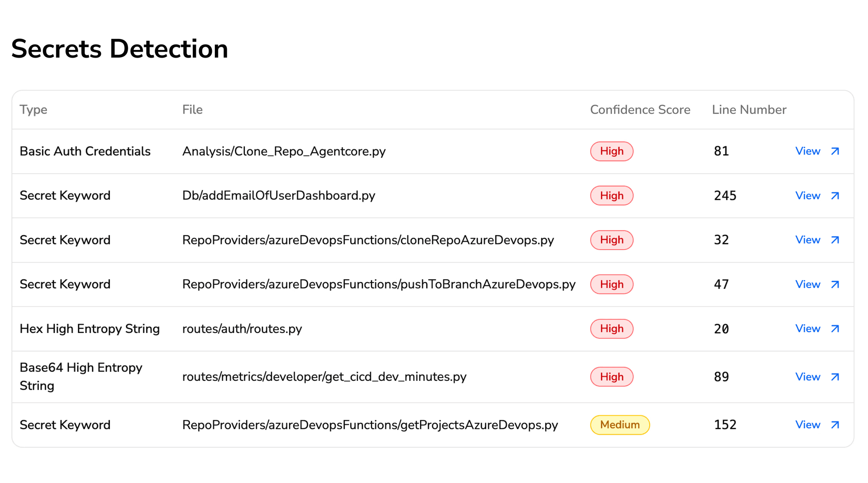The image size is (868, 483).
Task: Open View for the Basic Auth Credentials finding
Action: click(808, 151)
